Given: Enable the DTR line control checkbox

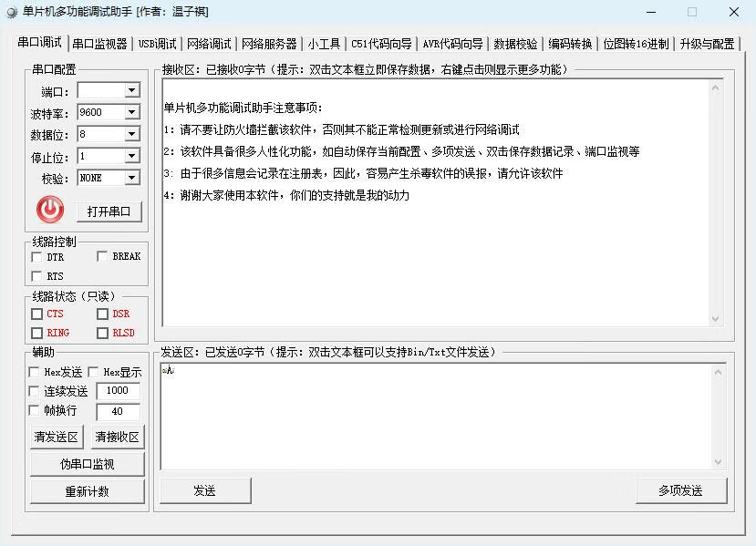Looking at the screenshot, I should tap(36, 257).
